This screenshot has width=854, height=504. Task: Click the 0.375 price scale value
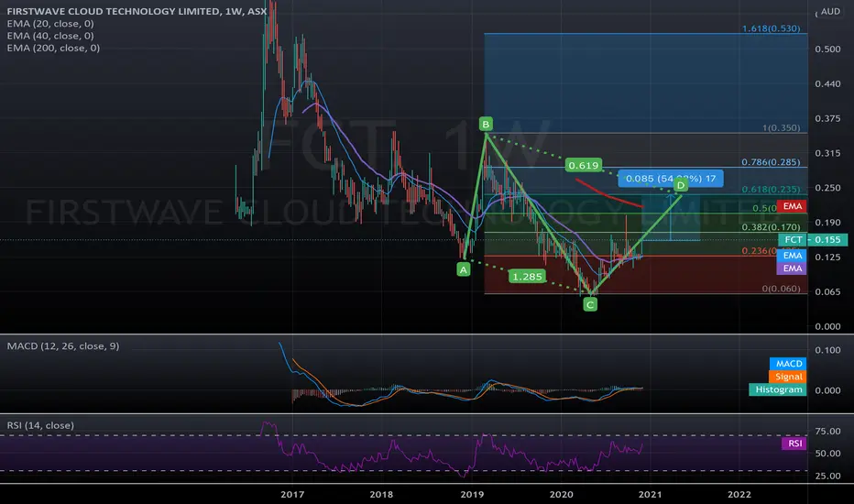tap(827, 118)
